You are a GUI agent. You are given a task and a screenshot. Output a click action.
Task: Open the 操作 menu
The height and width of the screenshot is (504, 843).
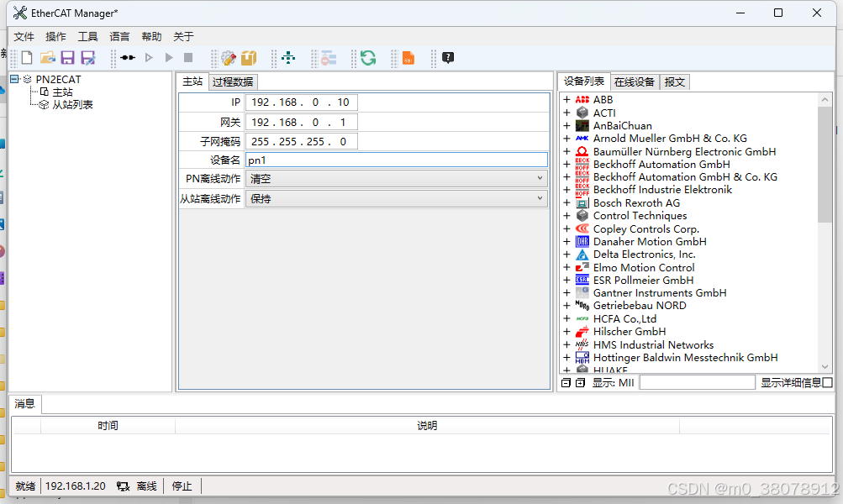(x=55, y=36)
